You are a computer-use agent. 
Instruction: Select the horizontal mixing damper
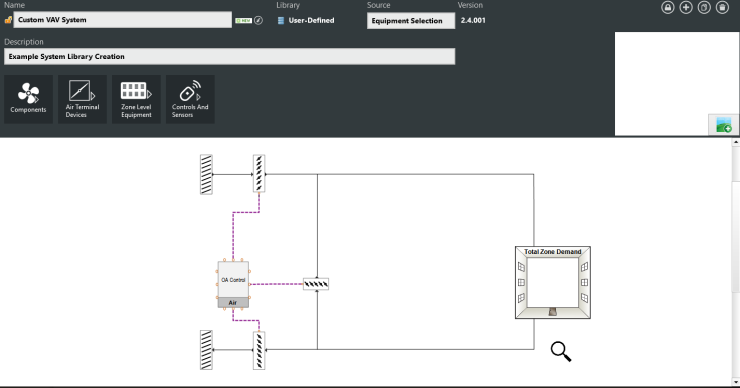(316, 284)
